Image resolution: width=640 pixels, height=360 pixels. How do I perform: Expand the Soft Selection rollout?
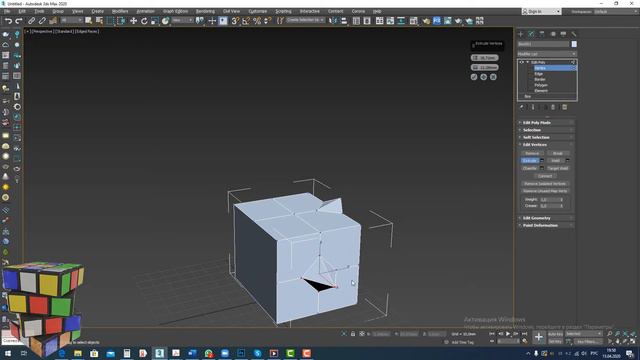tap(546, 137)
